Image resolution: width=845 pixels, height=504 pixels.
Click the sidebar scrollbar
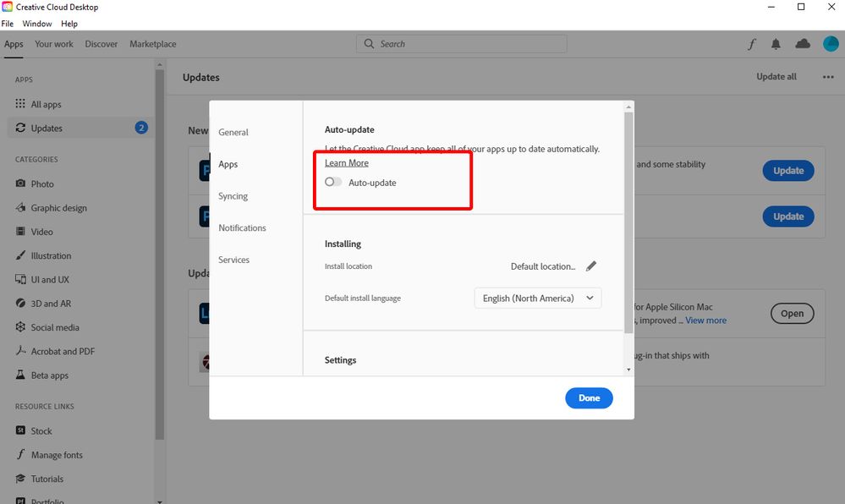click(160, 254)
